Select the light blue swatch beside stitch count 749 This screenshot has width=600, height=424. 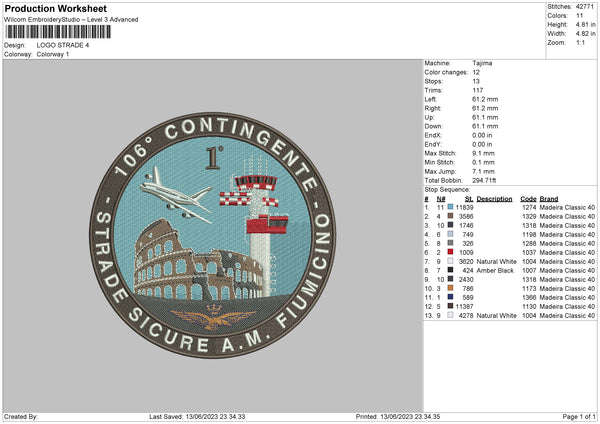(450, 234)
